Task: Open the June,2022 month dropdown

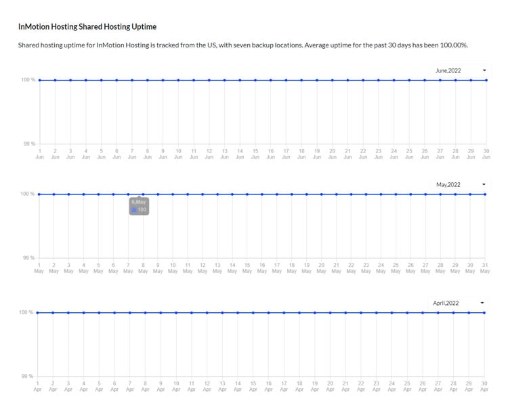Action: pos(461,70)
